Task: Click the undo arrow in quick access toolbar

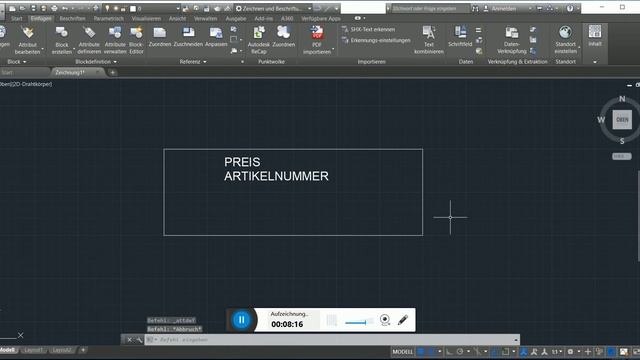Action: [65, 8]
